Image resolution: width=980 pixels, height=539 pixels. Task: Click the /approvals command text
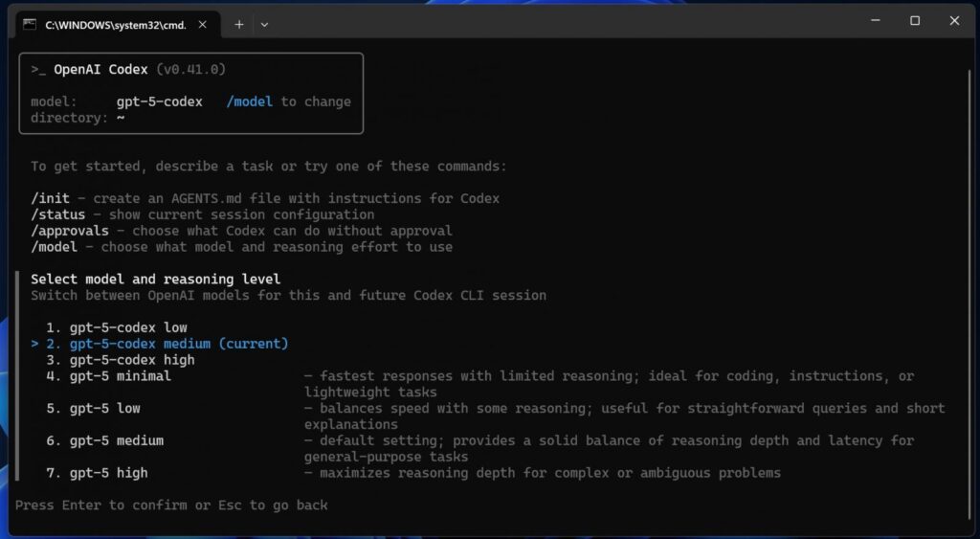pyautogui.click(x=73, y=231)
